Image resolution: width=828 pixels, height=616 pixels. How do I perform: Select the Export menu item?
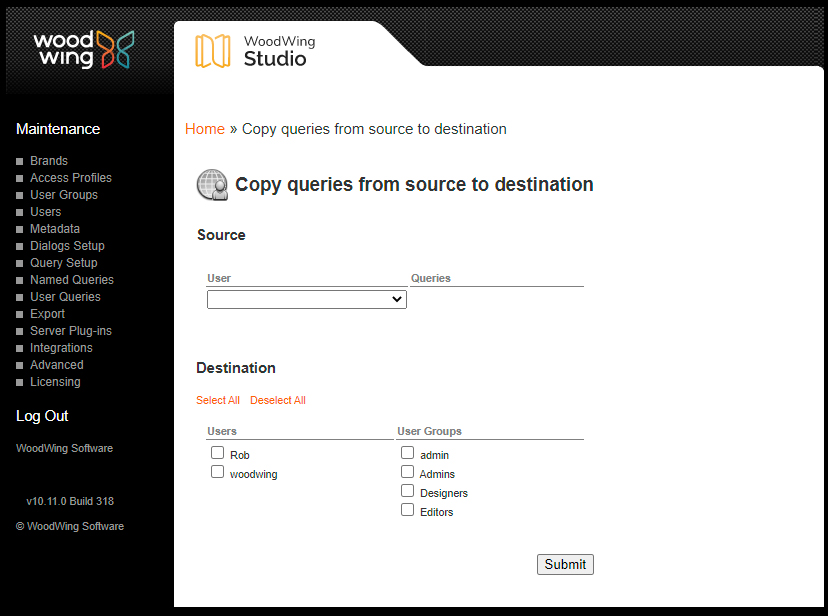tap(48, 314)
